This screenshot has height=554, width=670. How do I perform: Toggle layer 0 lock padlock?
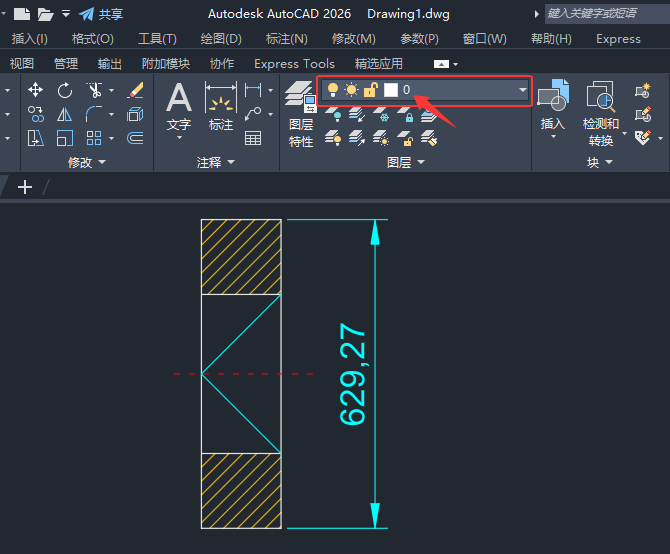370,90
